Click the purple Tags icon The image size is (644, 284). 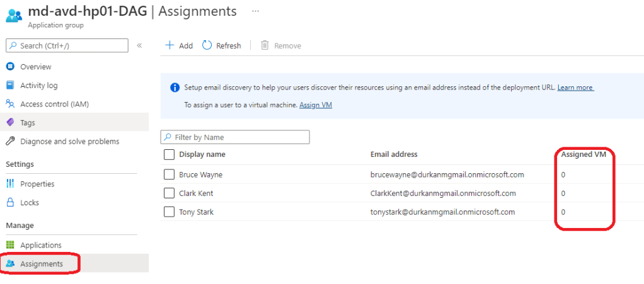point(10,122)
